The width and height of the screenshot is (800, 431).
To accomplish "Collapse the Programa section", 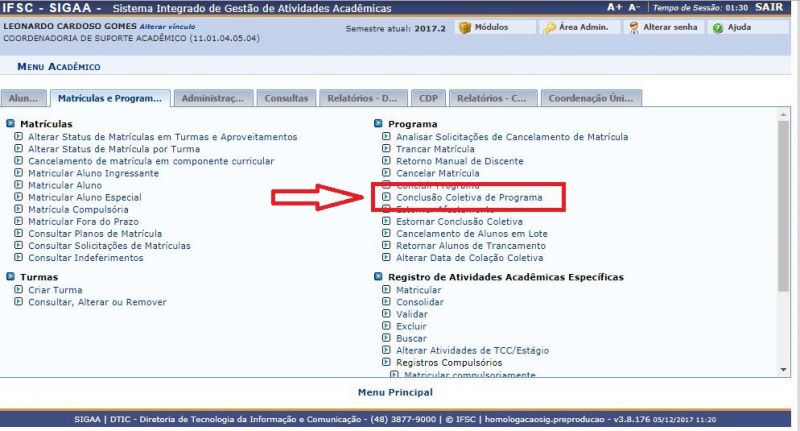I will pyautogui.click(x=379, y=124).
